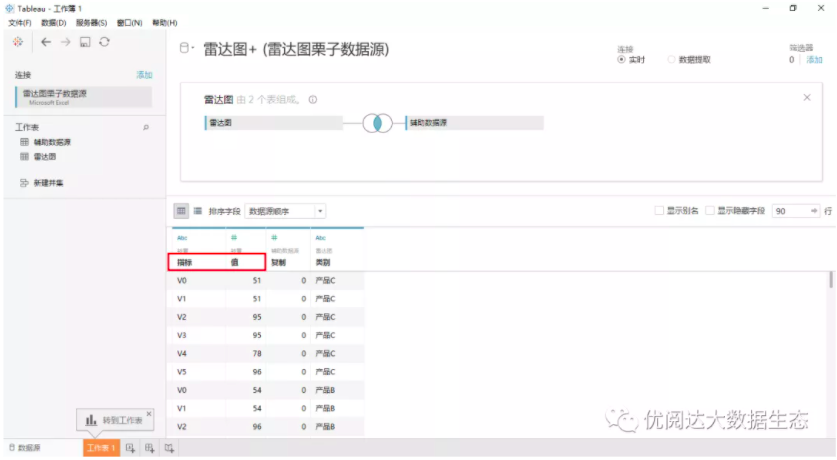Click the number type icon above 复制 column
Image resolution: width=837 pixels, height=460 pixels.
click(274, 237)
